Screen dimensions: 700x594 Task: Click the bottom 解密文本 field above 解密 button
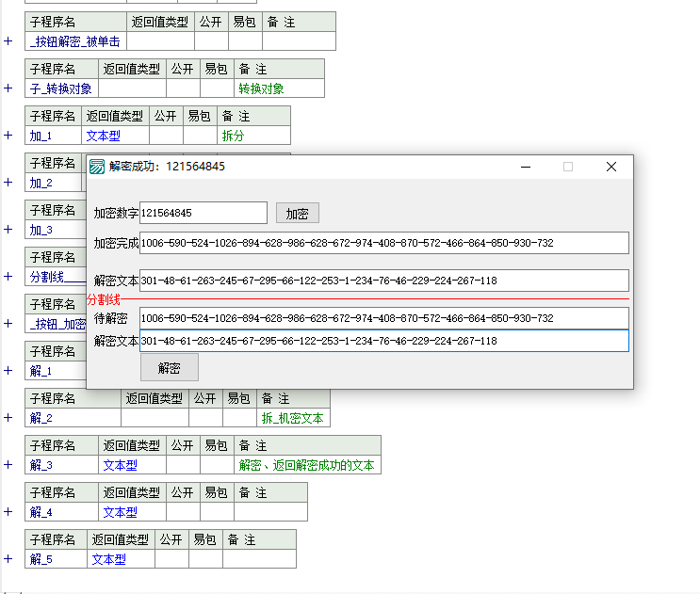(383, 341)
